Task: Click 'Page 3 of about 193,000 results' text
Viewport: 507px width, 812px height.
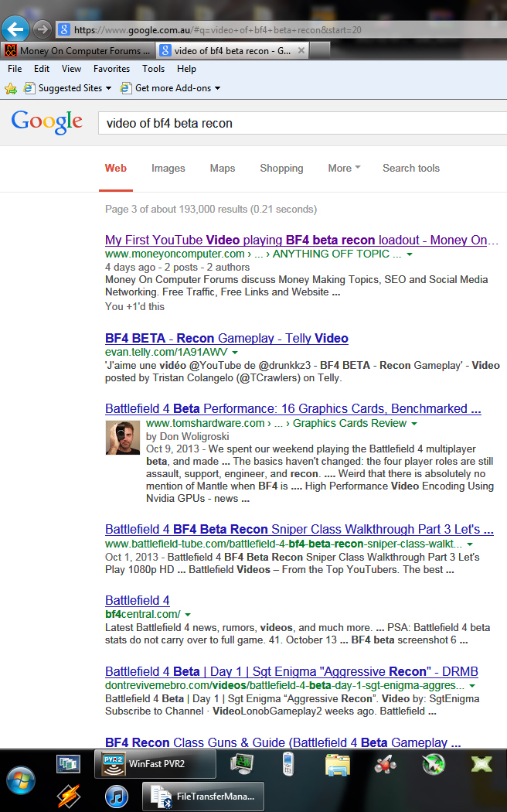Action: (176, 210)
